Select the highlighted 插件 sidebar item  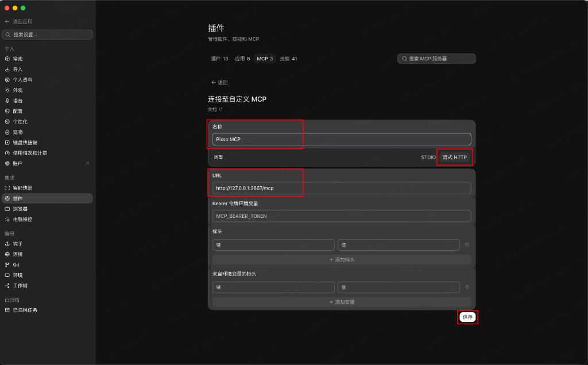tap(47, 198)
